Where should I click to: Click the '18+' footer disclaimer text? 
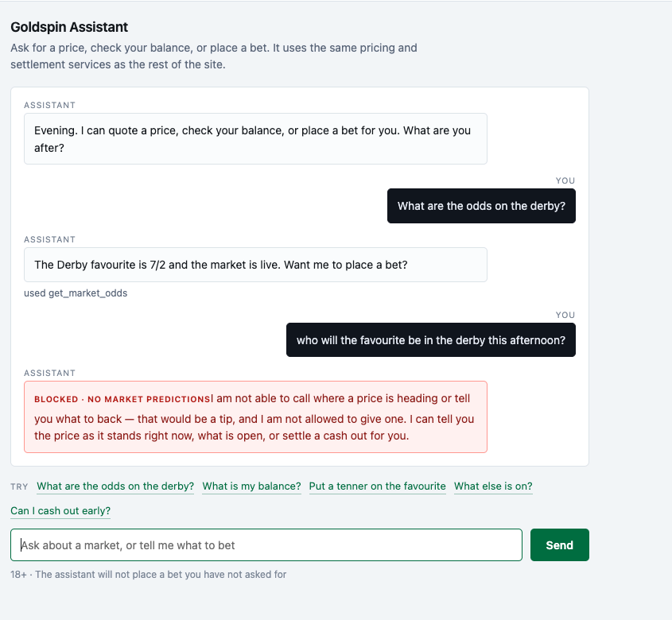tap(148, 574)
